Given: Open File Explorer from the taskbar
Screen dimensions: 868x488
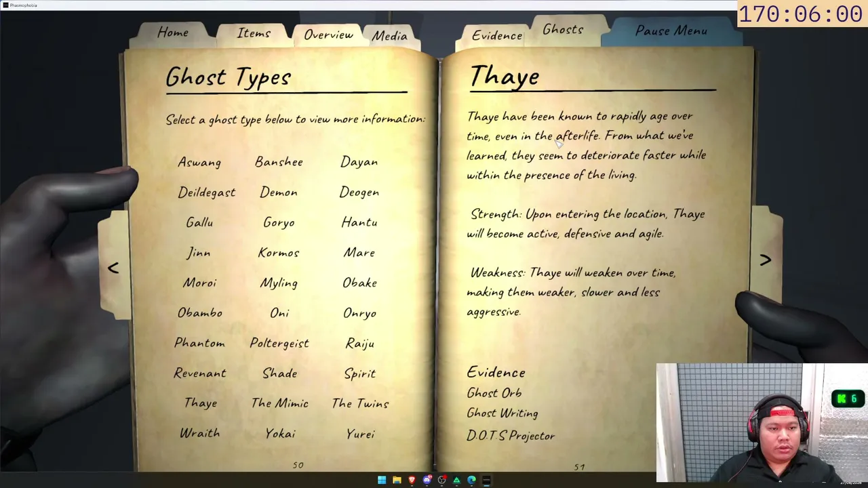Looking at the screenshot, I should pyautogui.click(x=397, y=481).
